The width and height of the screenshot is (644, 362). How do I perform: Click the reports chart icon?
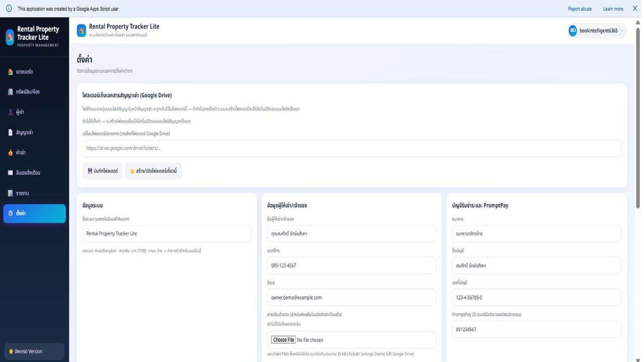click(11, 193)
